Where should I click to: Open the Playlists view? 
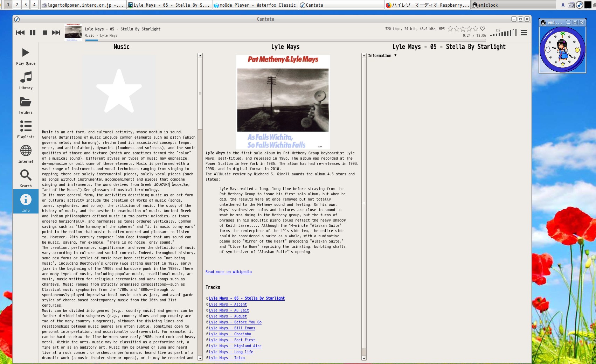[26, 130]
